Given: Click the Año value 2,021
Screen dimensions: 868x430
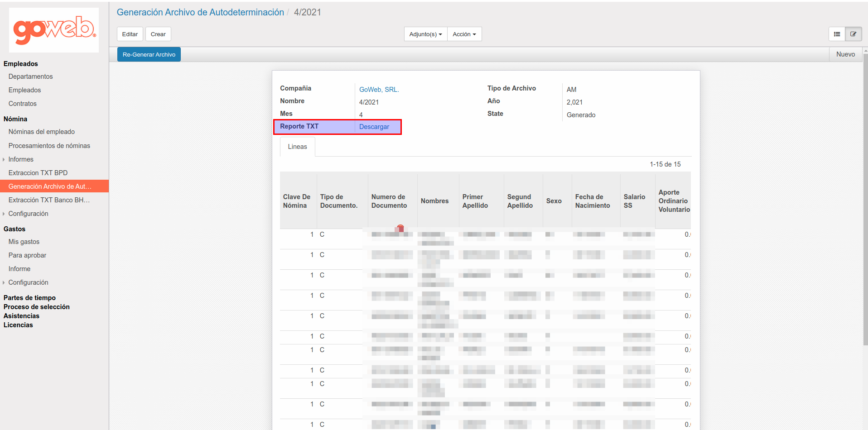Looking at the screenshot, I should pyautogui.click(x=574, y=102).
